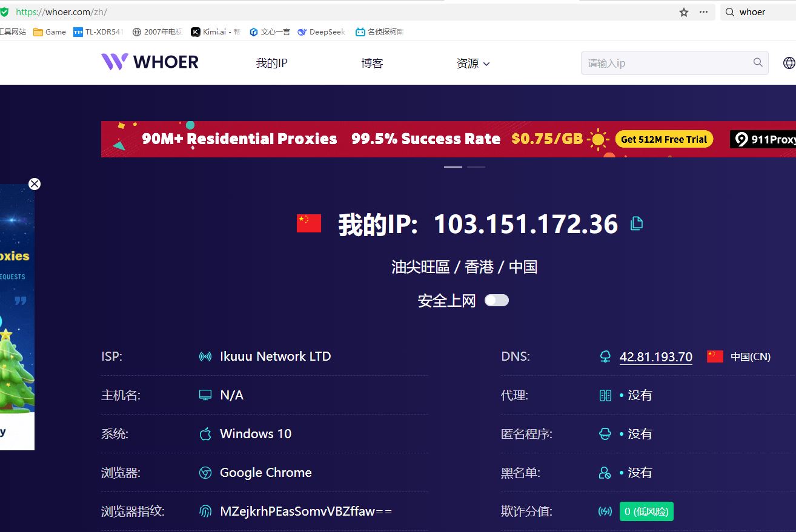Open the Game bookmark folder

click(x=50, y=32)
